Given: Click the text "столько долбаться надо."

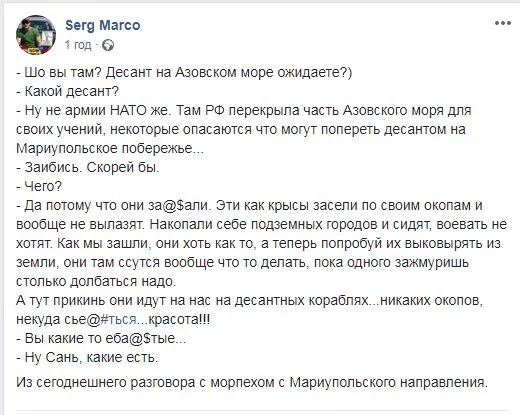Looking at the screenshot, I should click(96, 281).
